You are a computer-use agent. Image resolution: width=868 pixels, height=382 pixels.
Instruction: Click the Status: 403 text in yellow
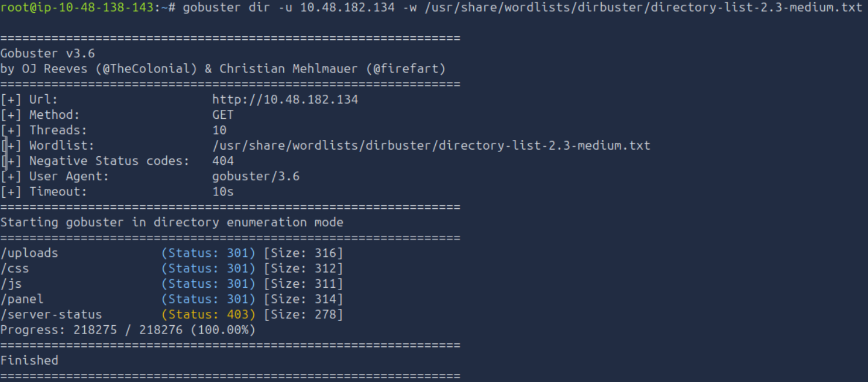[208, 314]
